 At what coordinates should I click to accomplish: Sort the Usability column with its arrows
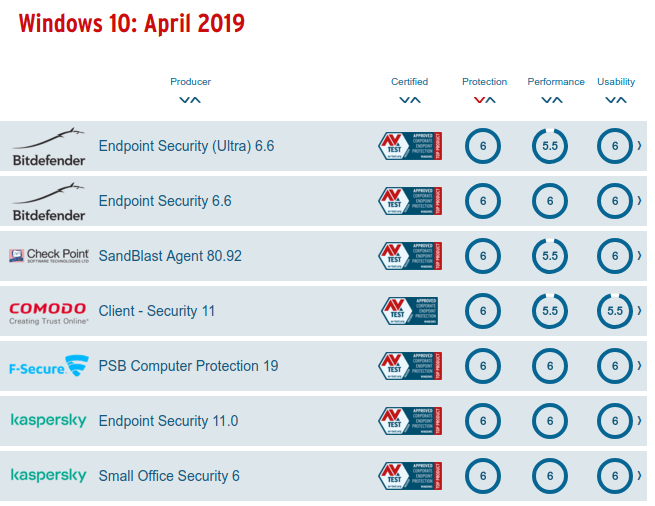coord(616,100)
